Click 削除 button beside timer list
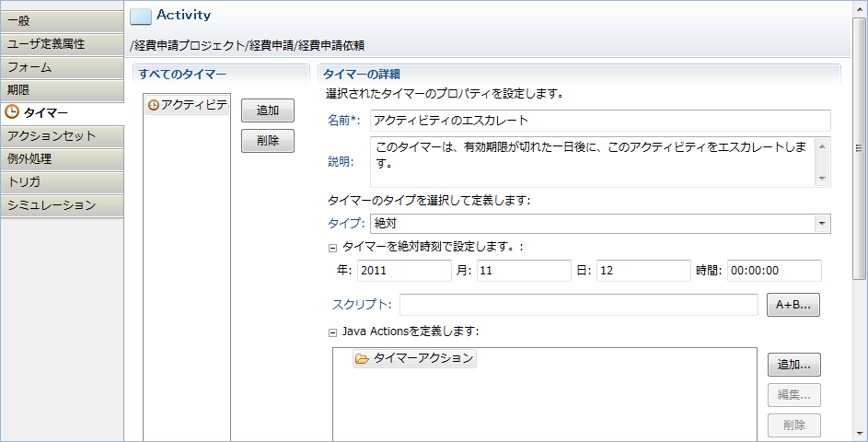The width and height of the screenshot is (868, 442). [267, 141]
